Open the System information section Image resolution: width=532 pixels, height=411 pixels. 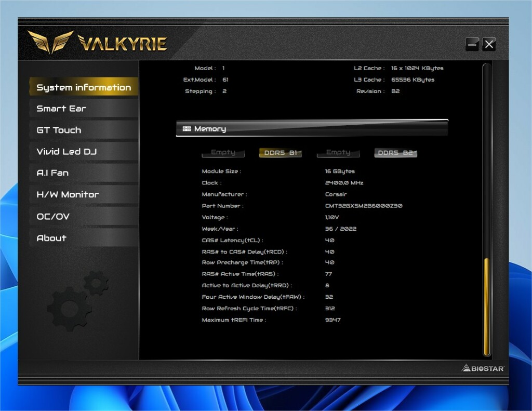point(84,87)
